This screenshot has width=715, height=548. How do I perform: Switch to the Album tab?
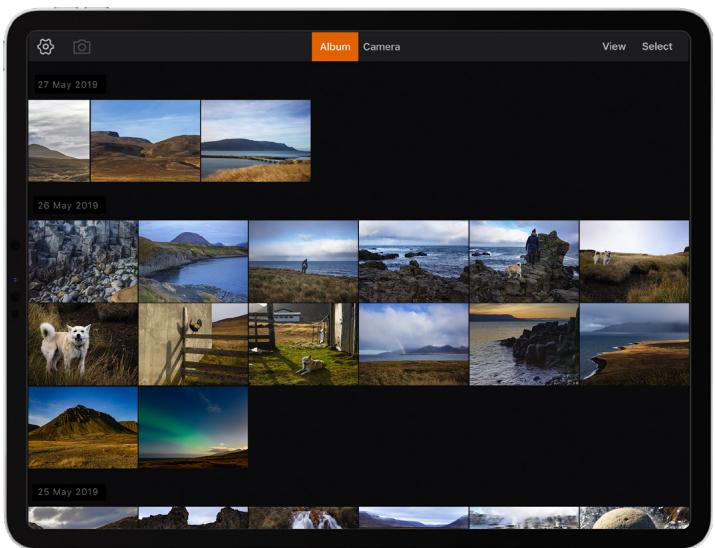[x=335, y=47]
